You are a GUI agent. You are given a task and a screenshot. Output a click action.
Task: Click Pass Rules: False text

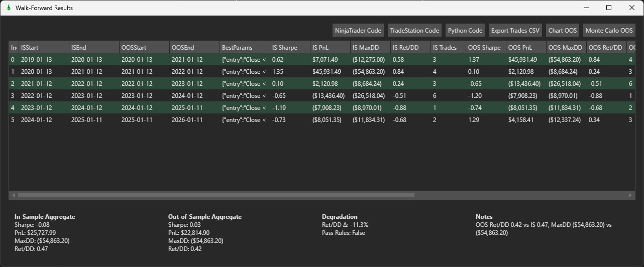[x=344, y=233]
